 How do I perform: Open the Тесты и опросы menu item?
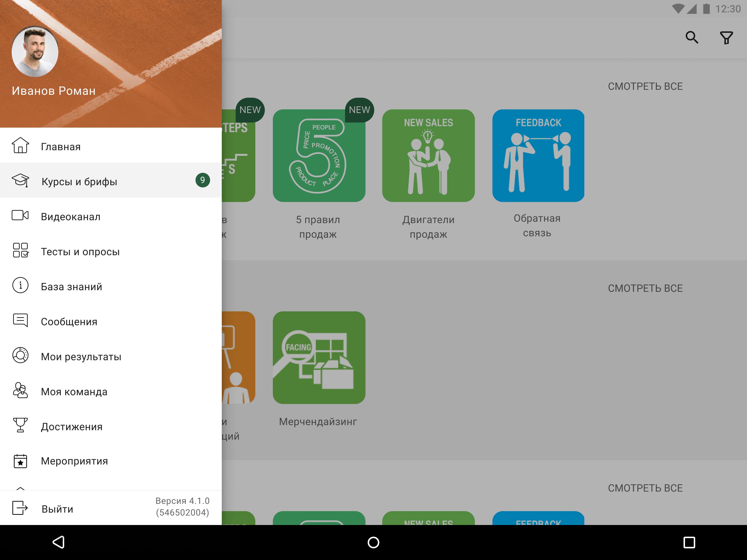coord(80,252)
